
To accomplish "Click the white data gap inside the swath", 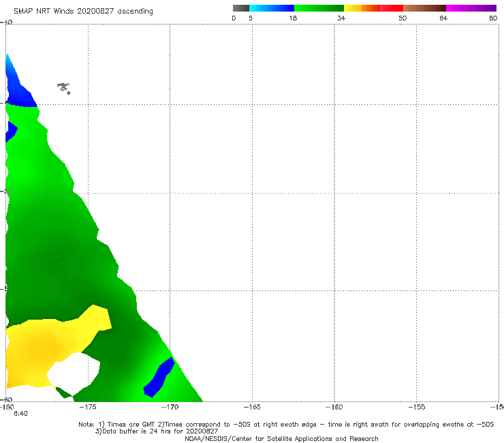I will click(74, 374).
